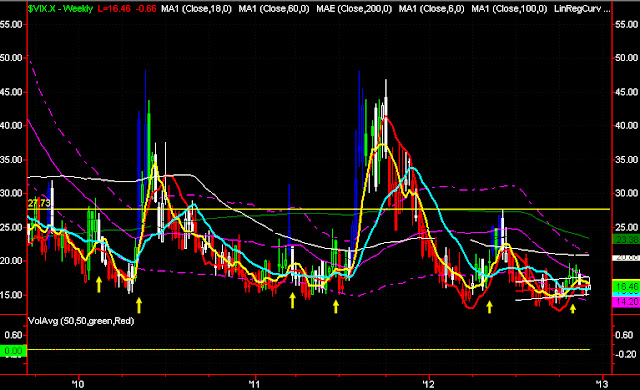Click the magenta 14.20 price tag
The image size is (640, 390).
pyautogui.click(x=627, y=302)
